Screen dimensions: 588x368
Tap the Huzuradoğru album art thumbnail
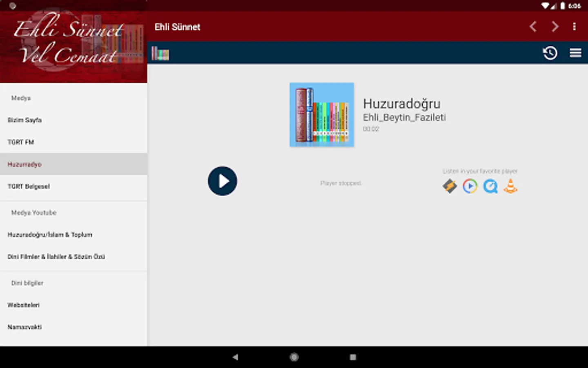point(322,115)
